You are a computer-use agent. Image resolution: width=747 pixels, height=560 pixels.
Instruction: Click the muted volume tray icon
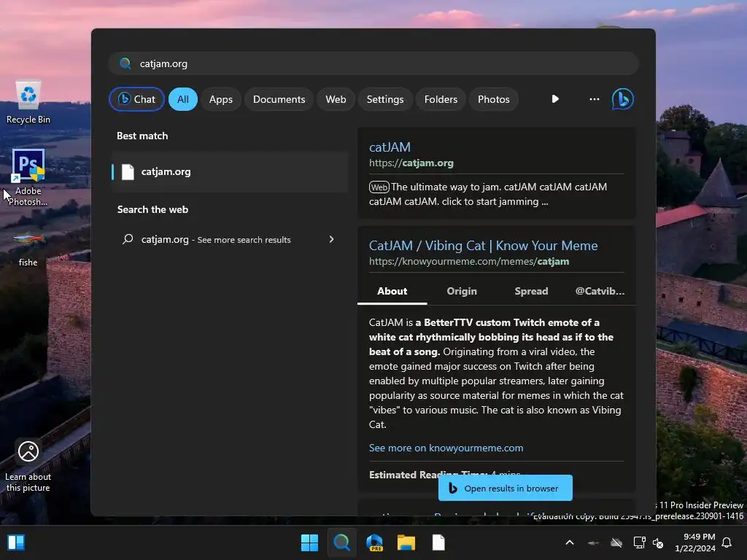(x=658, y=542)
